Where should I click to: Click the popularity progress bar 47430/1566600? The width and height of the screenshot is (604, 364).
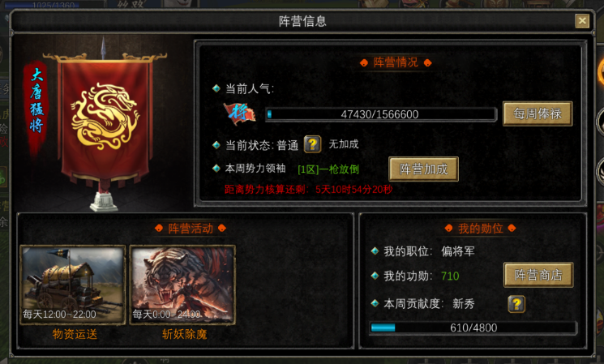381,114
